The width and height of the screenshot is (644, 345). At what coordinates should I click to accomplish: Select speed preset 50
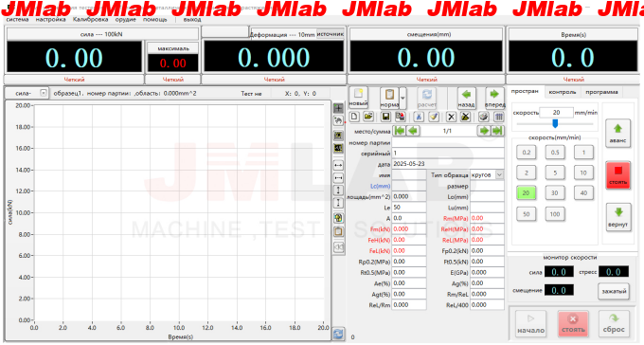527,214
